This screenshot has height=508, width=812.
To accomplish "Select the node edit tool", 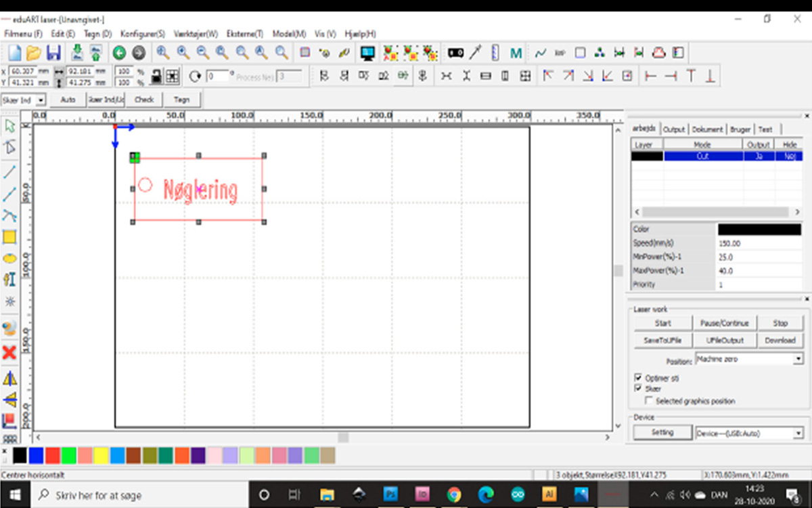I will click(9, 148).
